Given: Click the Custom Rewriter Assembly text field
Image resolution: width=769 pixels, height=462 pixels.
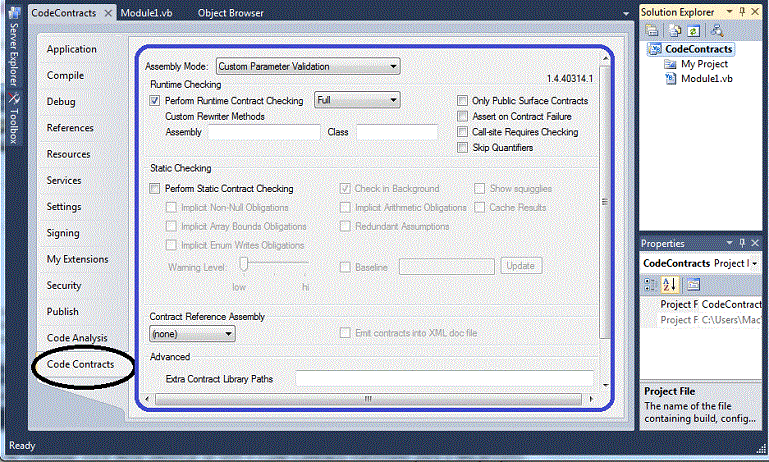Looking at the screenshot, I should (264, 132).
